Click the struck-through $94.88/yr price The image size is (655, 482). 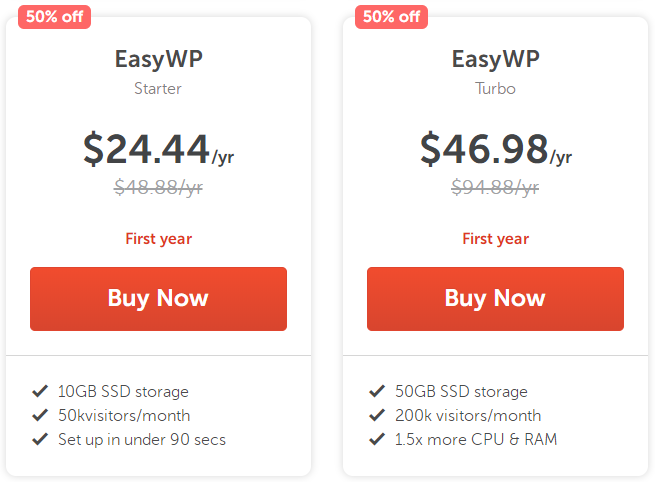tap(495, 187)
